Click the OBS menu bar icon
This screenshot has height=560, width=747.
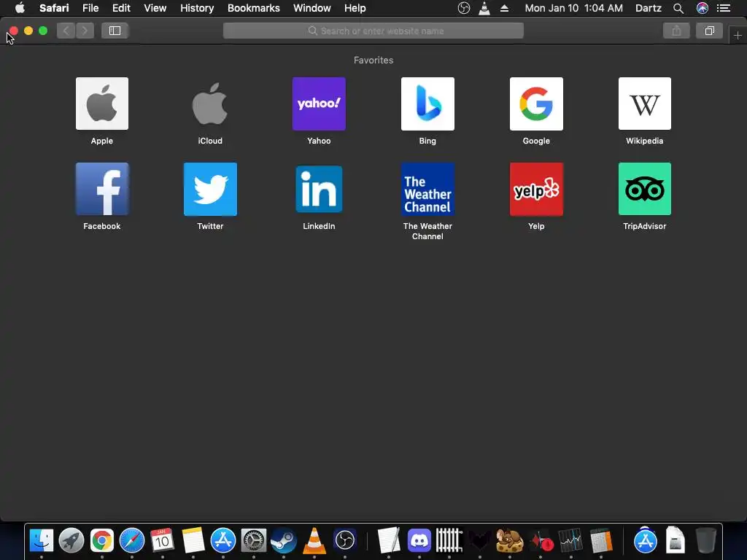pyautogui.click(x=463, y=8)
